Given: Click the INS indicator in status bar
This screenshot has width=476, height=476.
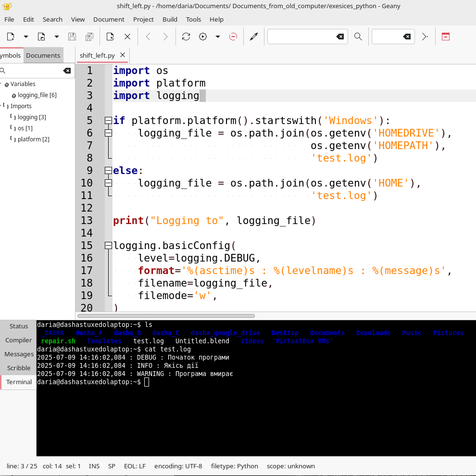Looking at the screenshot, I should coord(94,466).
